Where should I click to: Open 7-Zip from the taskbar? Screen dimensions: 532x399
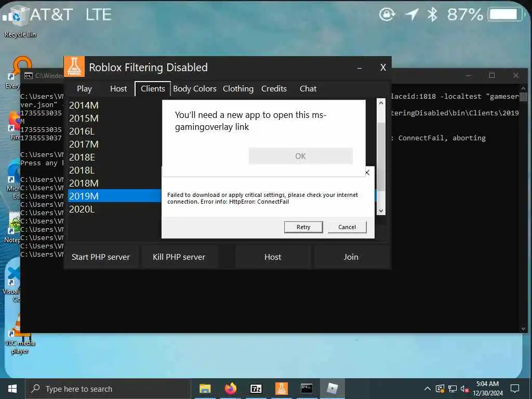[256, 389]
